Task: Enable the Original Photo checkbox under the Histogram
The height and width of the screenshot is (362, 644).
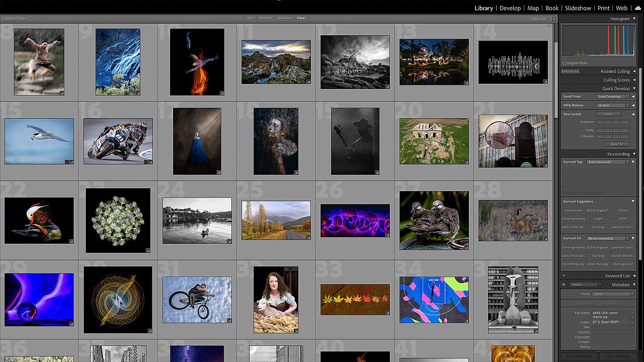Action: [566, 63]
